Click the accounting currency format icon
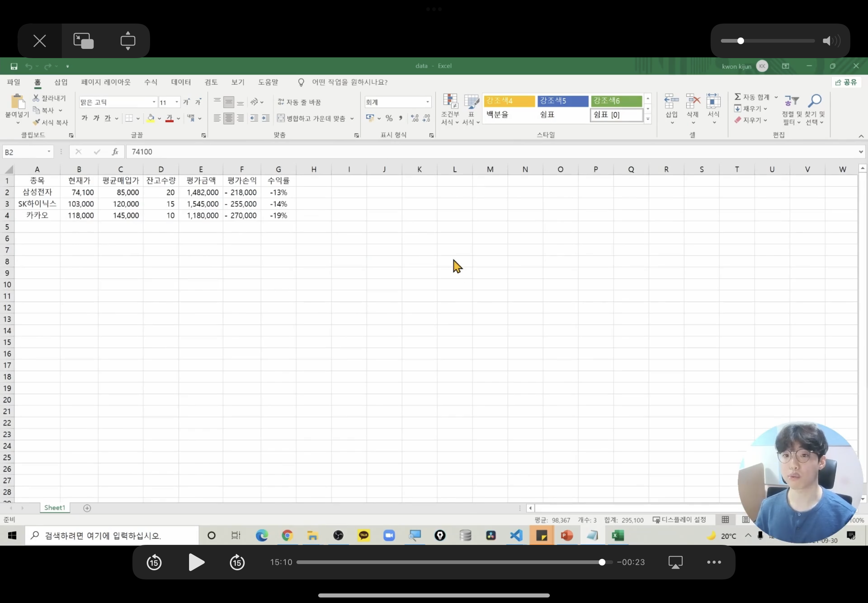 [370, 118]
